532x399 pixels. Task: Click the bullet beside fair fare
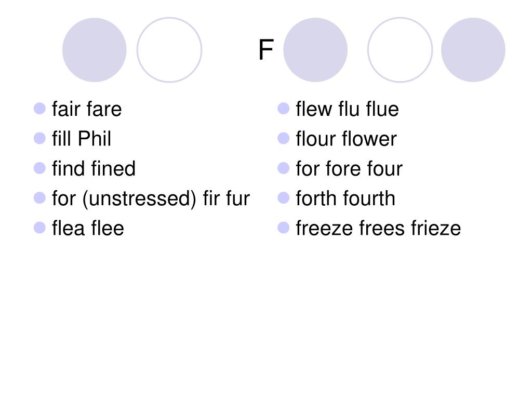(x=39, y=109)
